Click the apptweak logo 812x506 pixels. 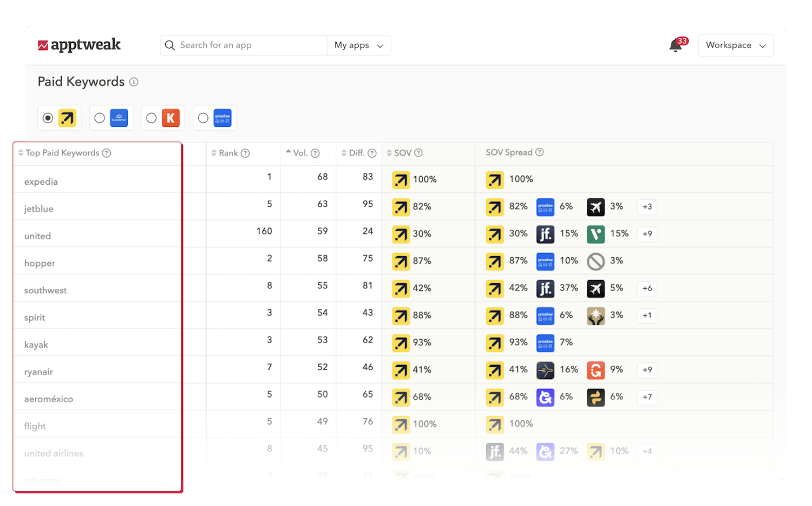pos(80,45)
